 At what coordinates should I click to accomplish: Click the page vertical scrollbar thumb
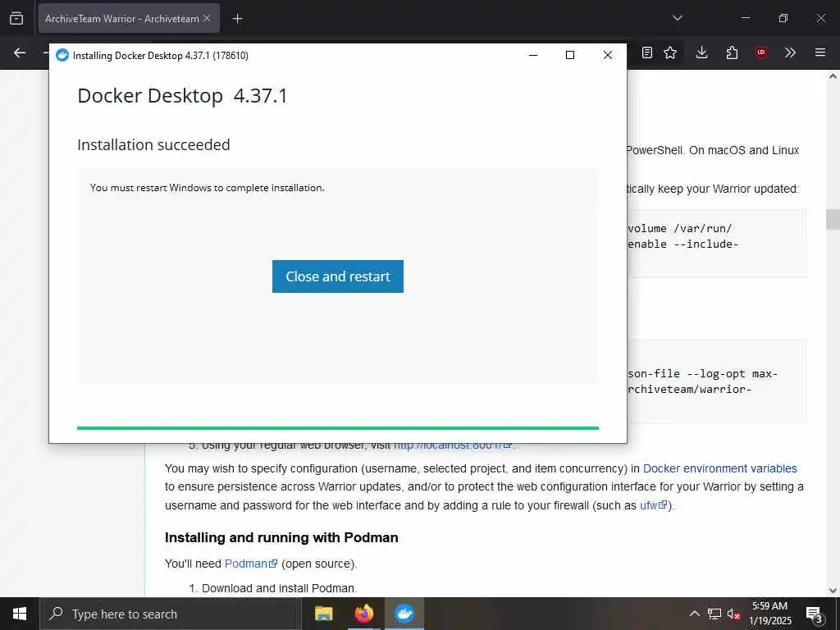point(833,220)
